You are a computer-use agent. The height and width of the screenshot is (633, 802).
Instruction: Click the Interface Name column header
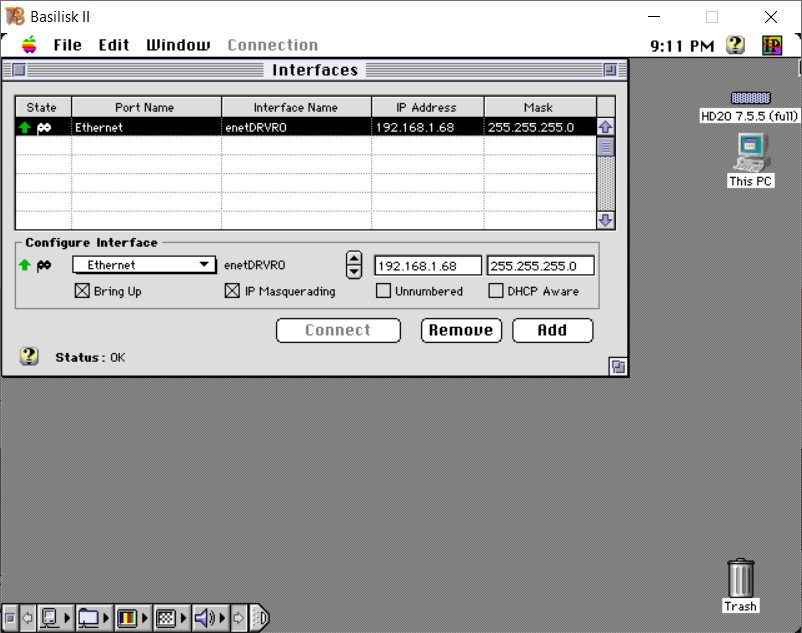pos(296,107)
